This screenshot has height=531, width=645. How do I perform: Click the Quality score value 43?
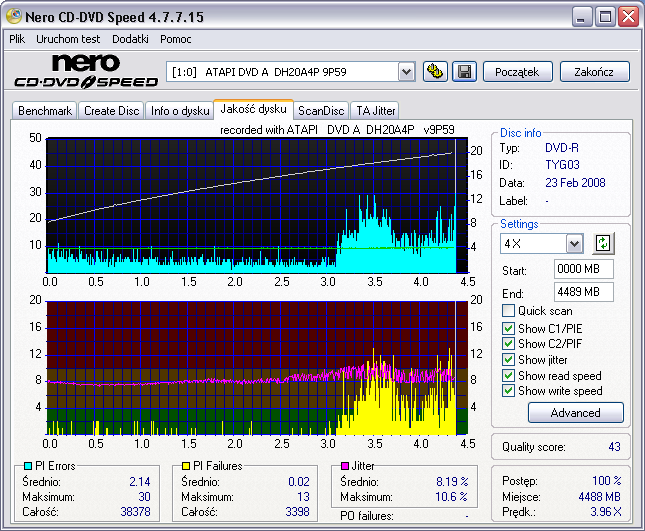(614, 447)
